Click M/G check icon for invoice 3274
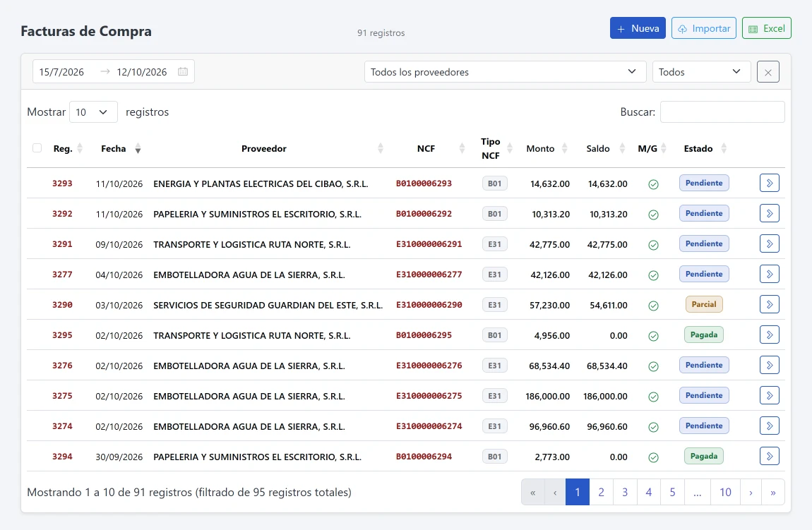 tap(654, 427)
